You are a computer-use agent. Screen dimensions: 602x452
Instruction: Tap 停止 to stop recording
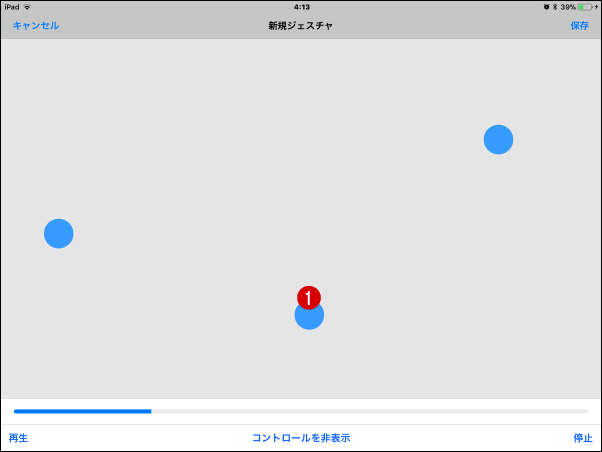[x=583, y=438]
